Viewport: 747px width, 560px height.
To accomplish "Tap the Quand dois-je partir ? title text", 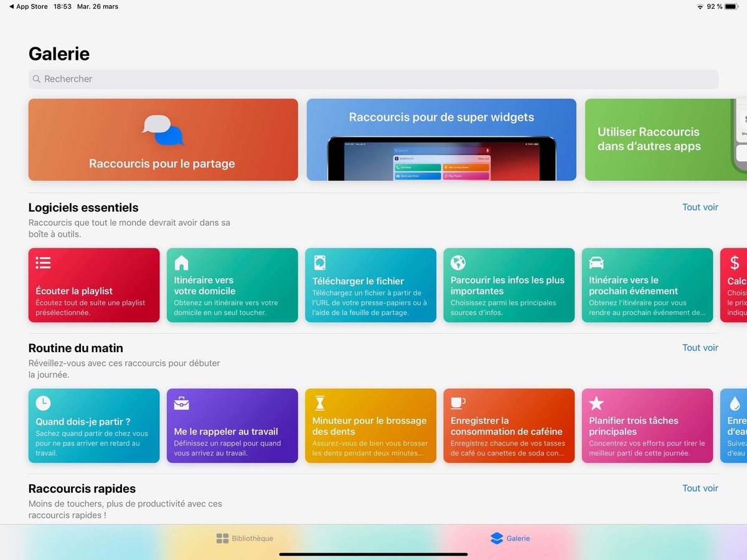I will [83, 421].
